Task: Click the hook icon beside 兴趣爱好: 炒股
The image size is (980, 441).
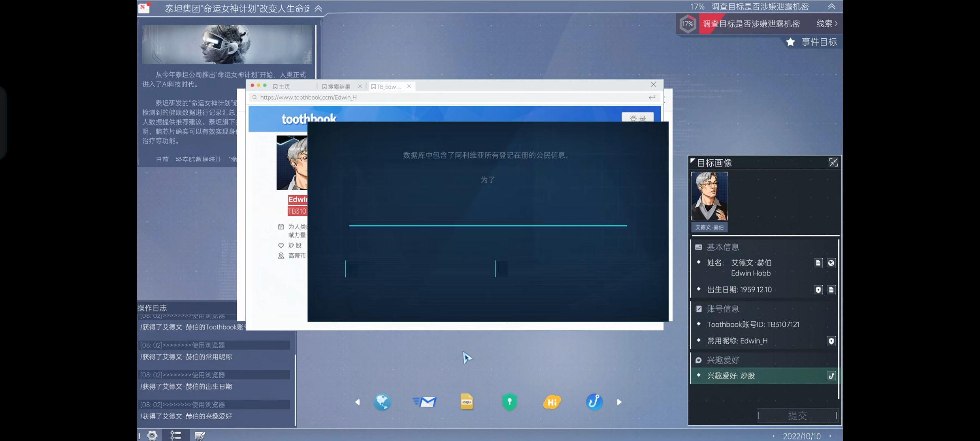Action: 831,376
